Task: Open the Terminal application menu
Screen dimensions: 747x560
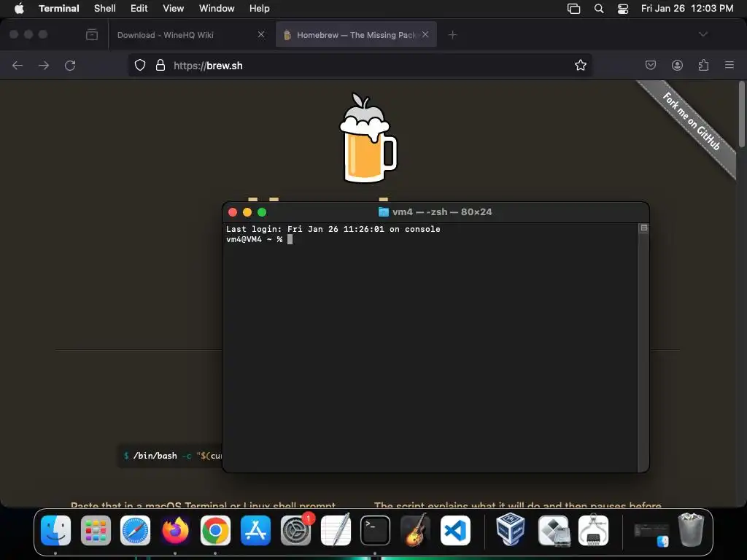Action: tap(58, 8)
